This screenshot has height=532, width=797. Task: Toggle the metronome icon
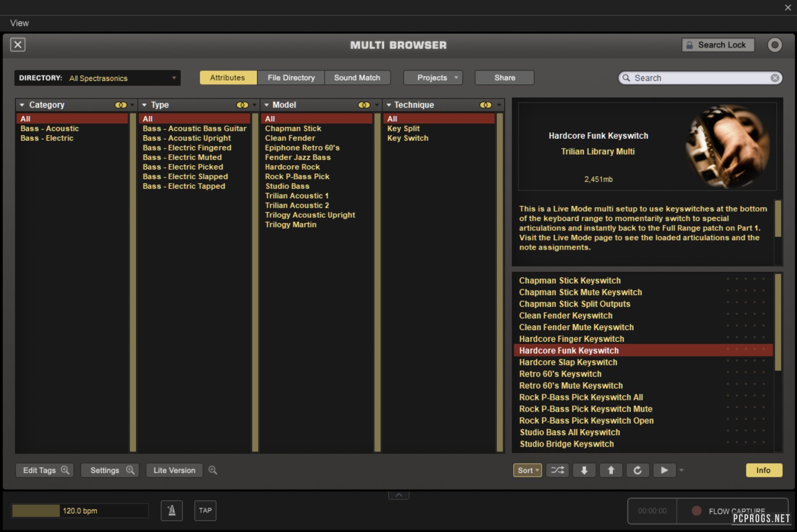pos(172,510)
